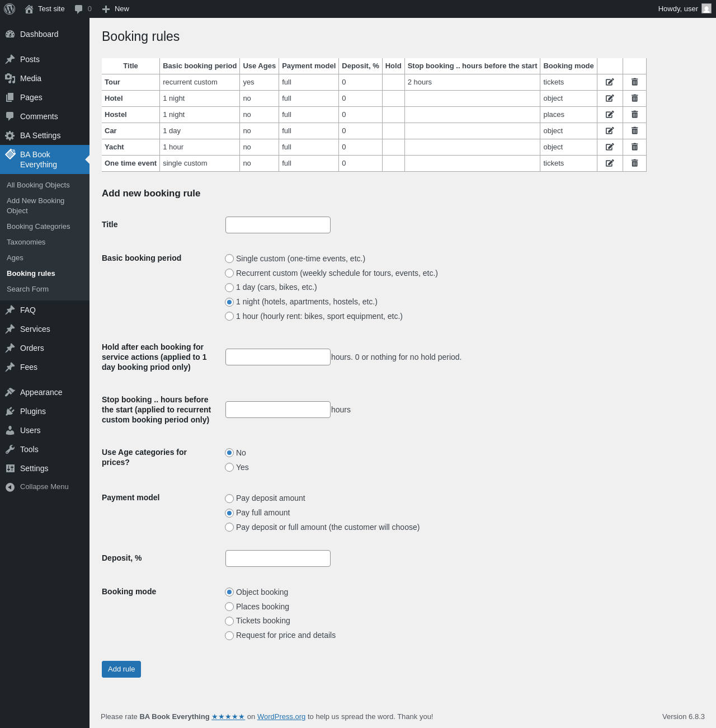Click the Pages icon in sidebar
The width and height of the screenshot is (716, 728).
coord(10,97)
